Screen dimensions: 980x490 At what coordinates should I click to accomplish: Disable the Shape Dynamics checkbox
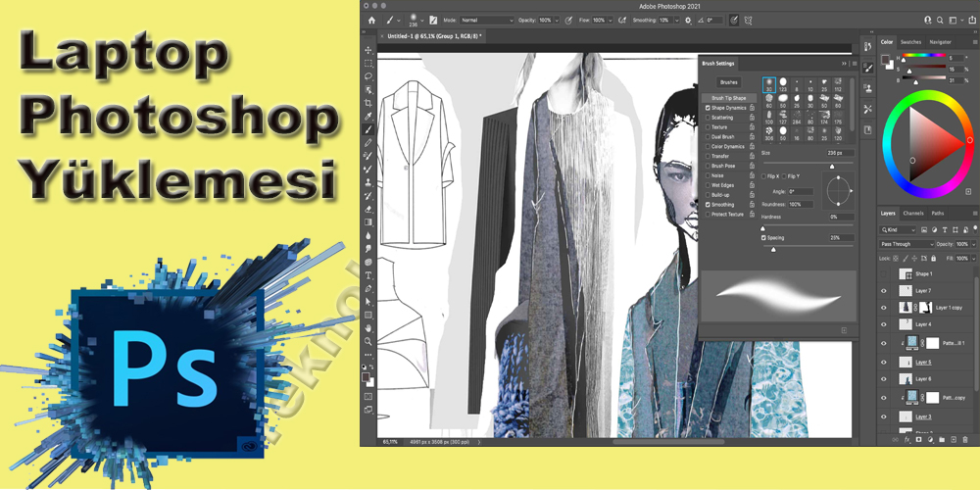point(709,108)
